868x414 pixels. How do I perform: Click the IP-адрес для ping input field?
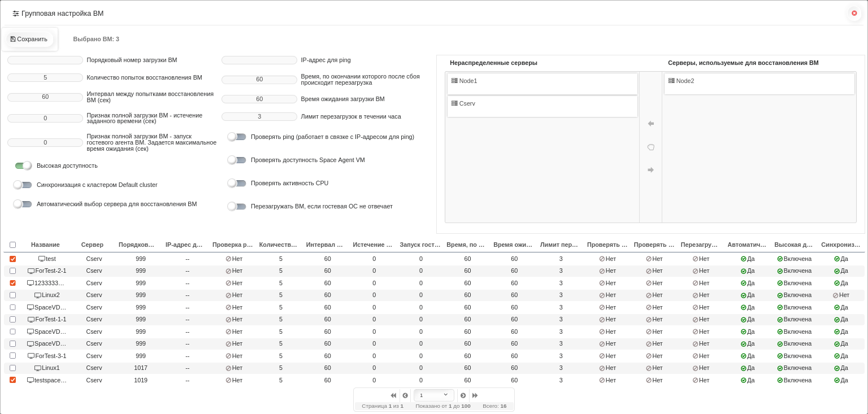pyautogui.click(x=259, y=60)
